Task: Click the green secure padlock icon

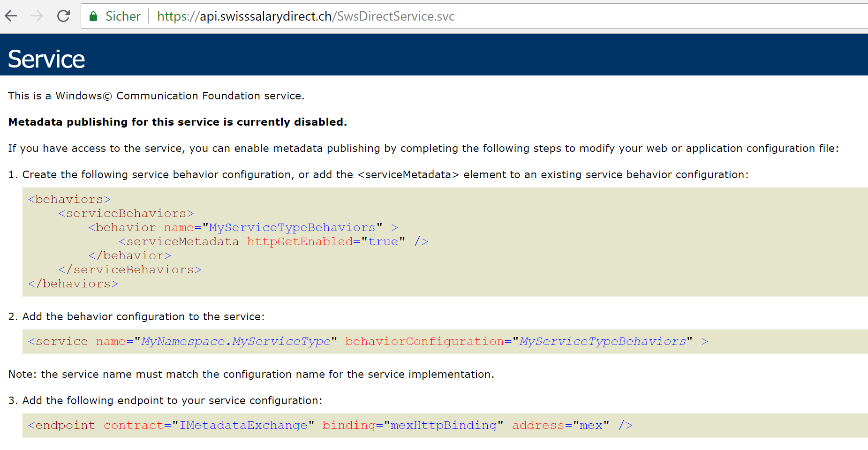Action: tap(93, 16)
